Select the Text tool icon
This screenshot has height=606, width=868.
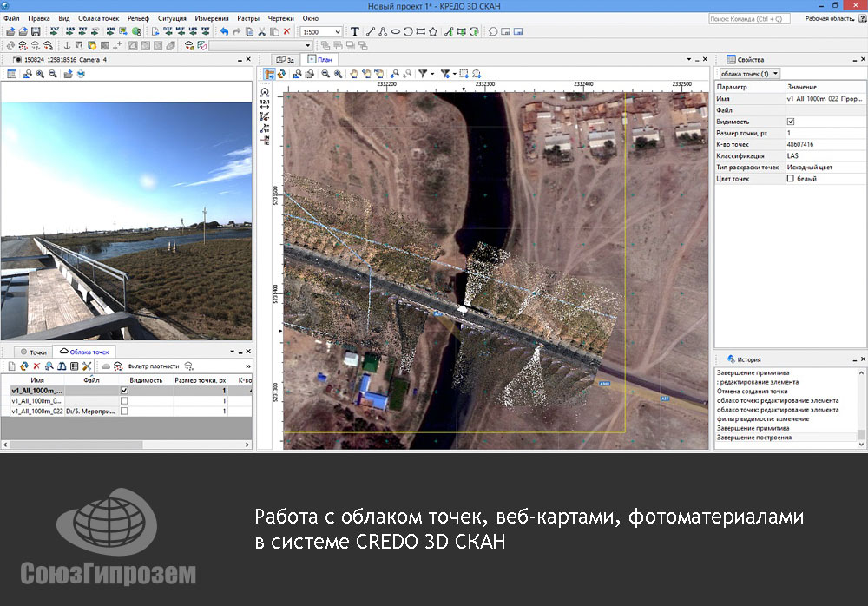pos(355,31)
